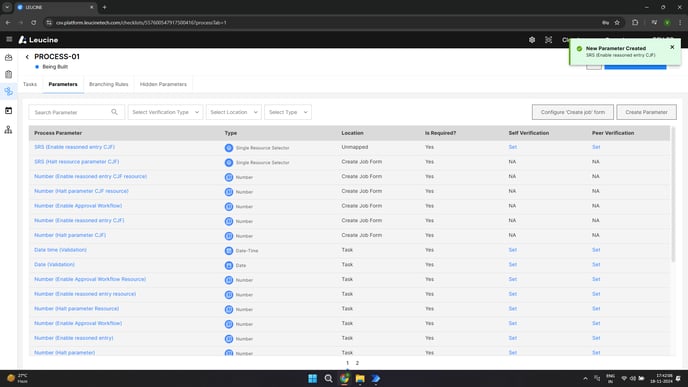Switch to the Hidden Parameters tab

(x=163, y=84)
